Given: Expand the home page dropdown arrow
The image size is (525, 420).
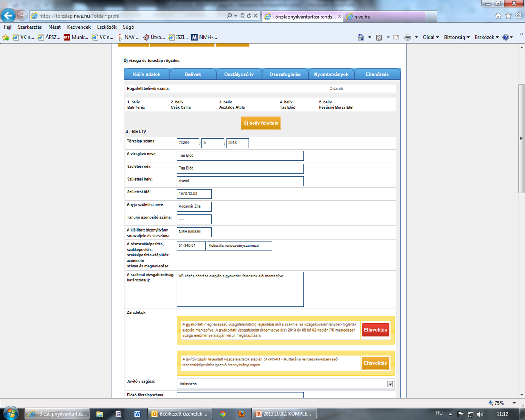Looking at the screenshot, I should click(370, 38).
